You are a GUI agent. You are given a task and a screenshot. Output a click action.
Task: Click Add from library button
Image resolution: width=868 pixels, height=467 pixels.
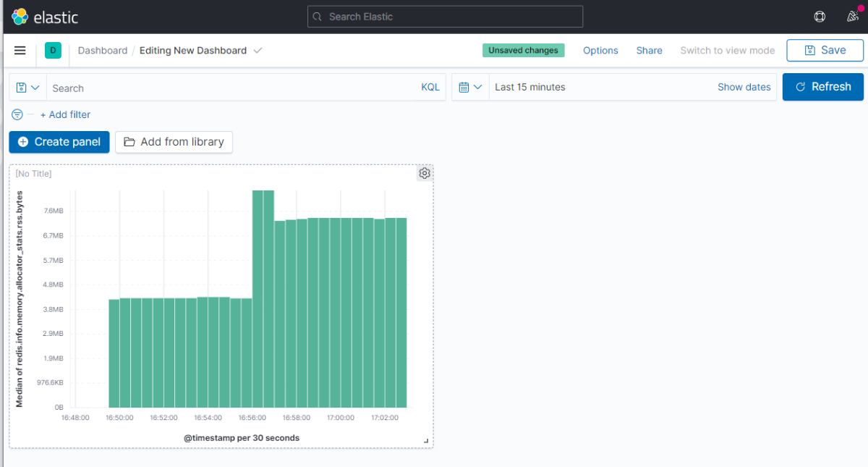click(x=174, y=142)
